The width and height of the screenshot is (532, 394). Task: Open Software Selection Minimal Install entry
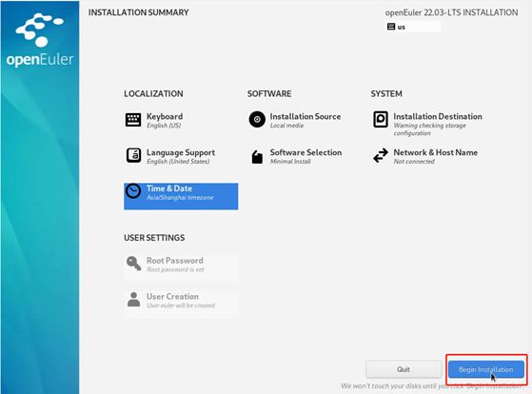[305, 156]
